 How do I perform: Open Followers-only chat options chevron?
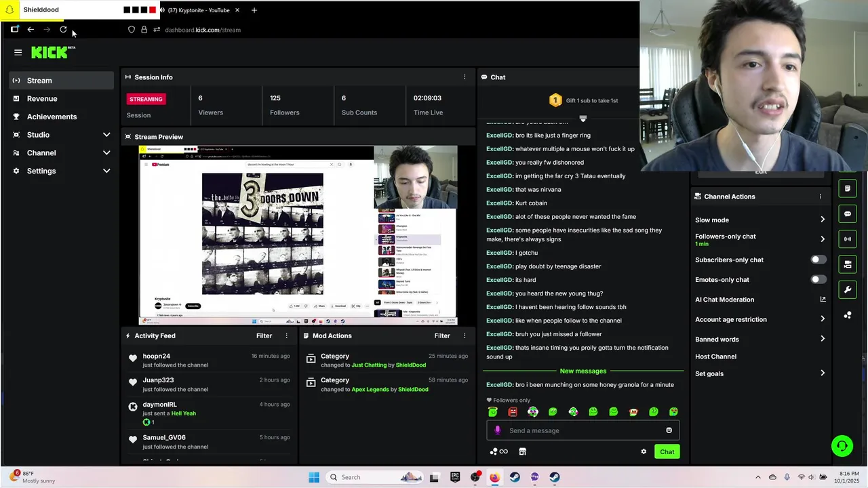pos(823,239)
